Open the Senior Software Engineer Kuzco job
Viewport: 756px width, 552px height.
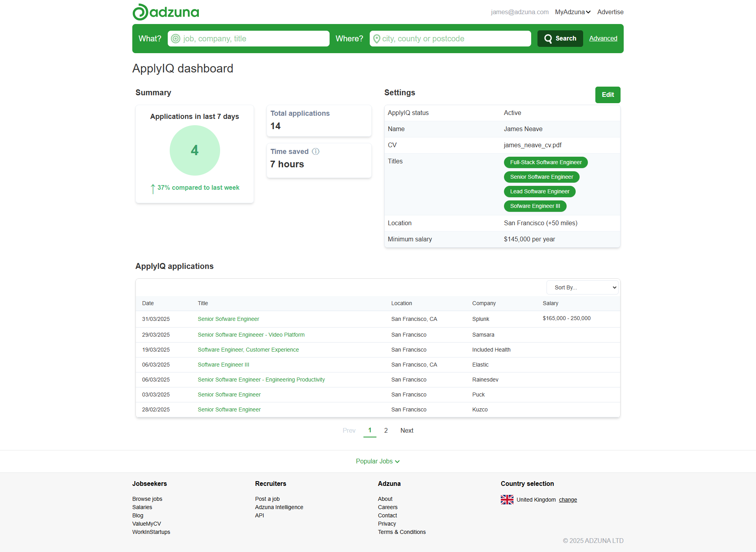point(229,409)
